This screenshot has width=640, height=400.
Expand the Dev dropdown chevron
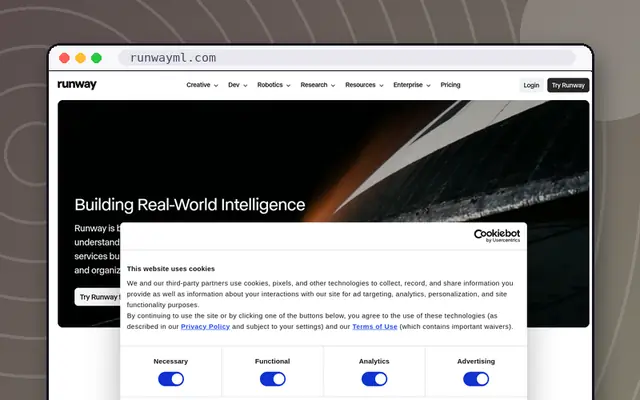point(245,85)
